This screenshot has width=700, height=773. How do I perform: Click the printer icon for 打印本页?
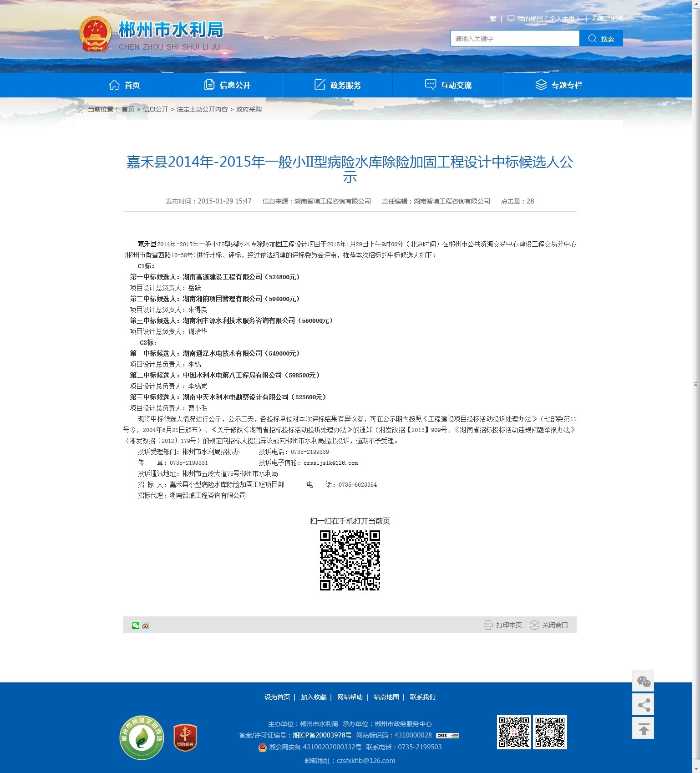pyautogui.click(x=488, y=625)
